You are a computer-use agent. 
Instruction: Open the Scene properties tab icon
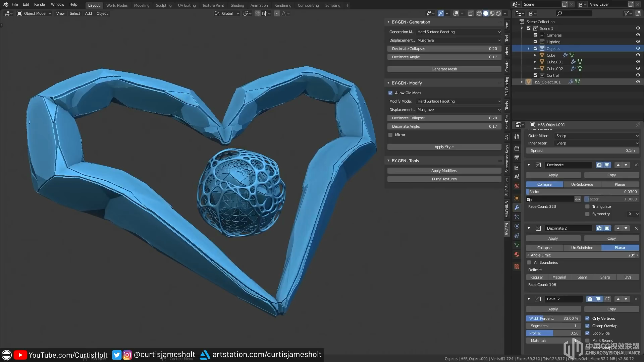pyautogui.click(x=517, y=176)
